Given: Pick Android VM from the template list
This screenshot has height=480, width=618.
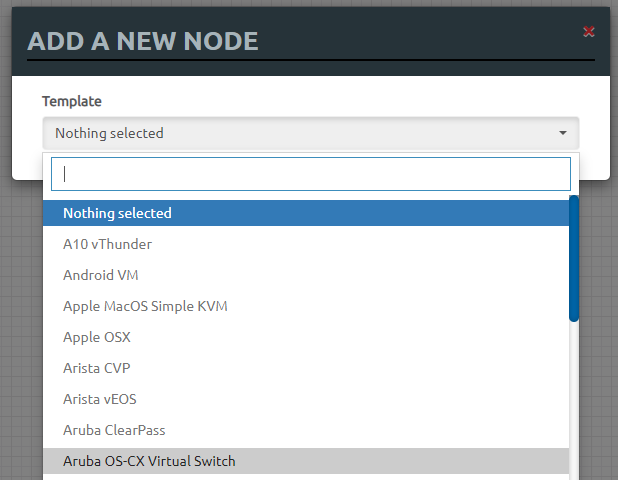Looking at the screenshot, I should 101,275.
